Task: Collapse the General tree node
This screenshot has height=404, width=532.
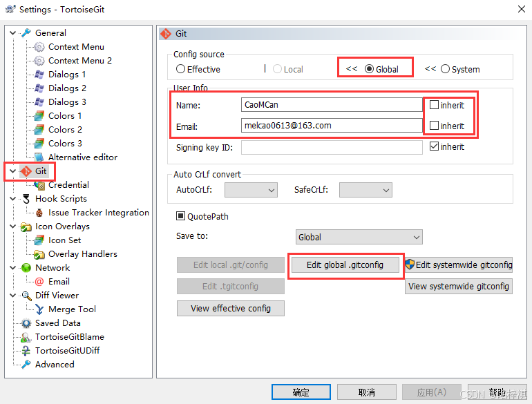Action: (x=13, y=33)
